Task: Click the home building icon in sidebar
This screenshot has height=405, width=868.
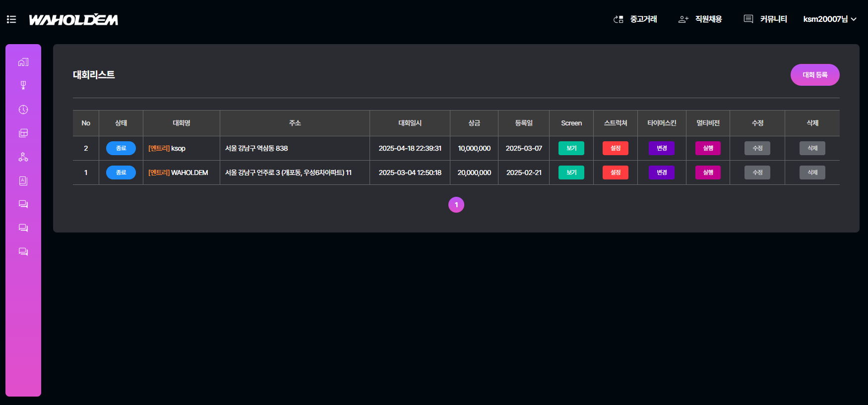Action: pyautogui.click(x=23, y=62)
